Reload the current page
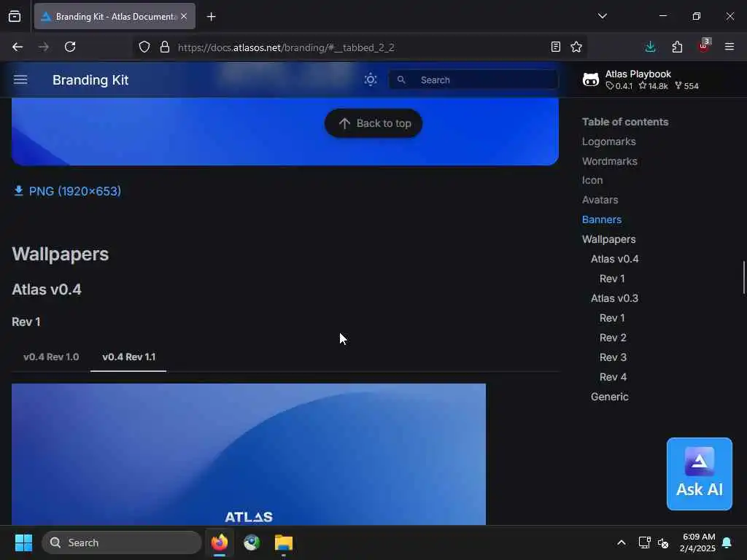 point(70,47)
